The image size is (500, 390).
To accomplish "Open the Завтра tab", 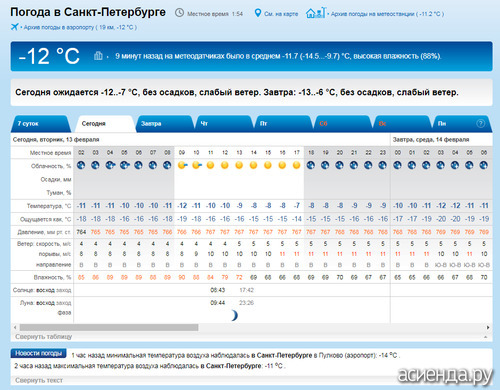I will 164,124.
